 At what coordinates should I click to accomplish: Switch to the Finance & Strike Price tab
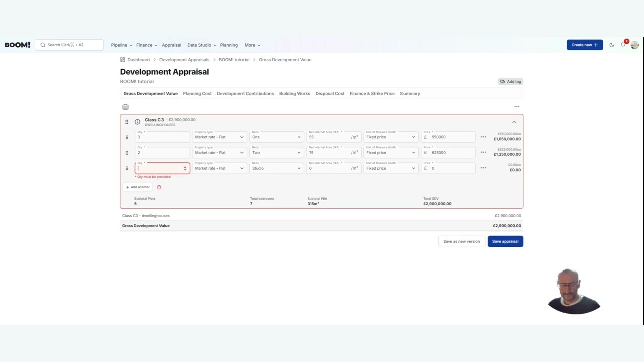[x=372, y=93]
